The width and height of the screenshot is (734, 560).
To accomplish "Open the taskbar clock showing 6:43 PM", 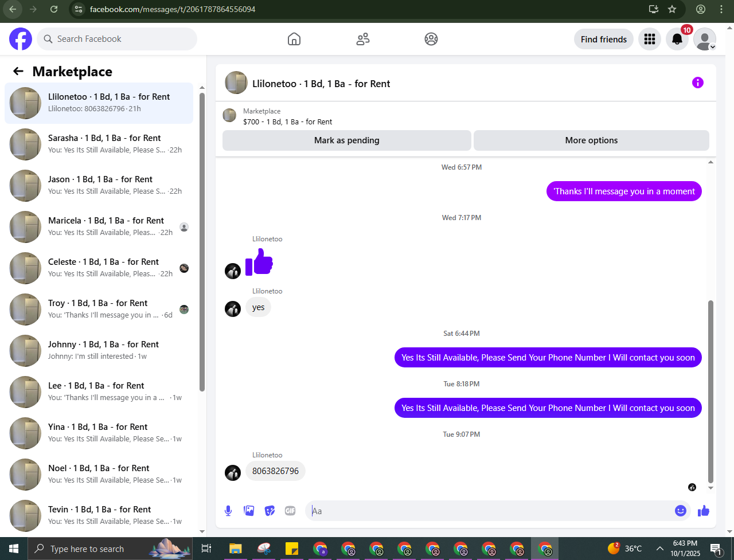I will pos(685,549).
